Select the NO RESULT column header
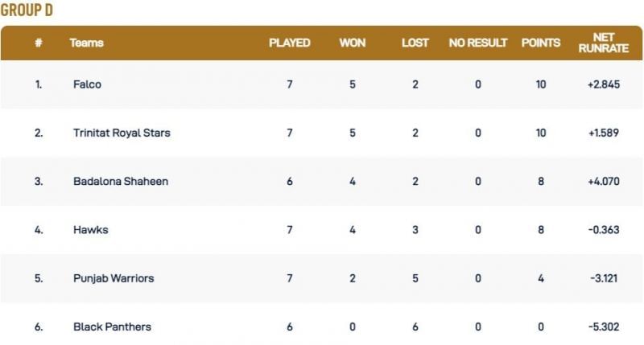 pyautogui.click(x=478, y=43)
